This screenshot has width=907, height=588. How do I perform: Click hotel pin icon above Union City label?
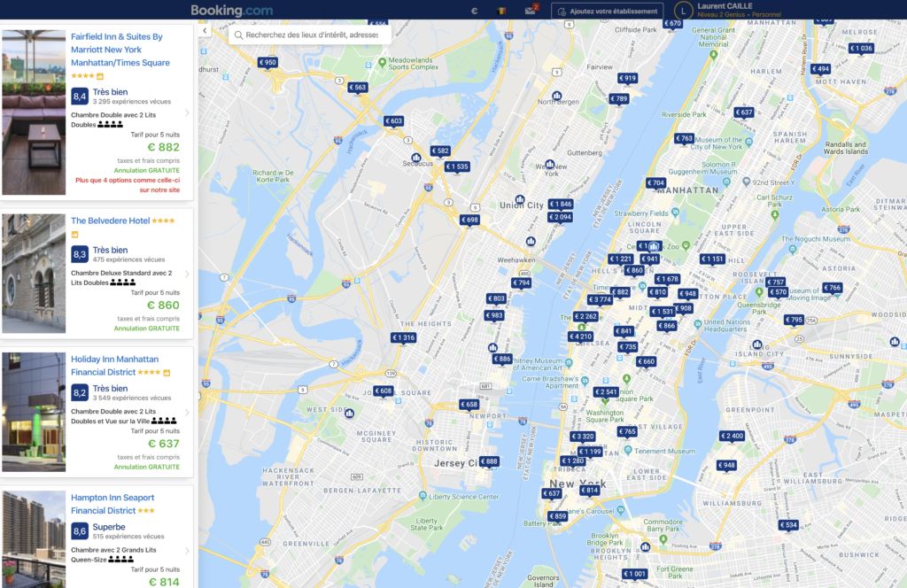point(520,199)
